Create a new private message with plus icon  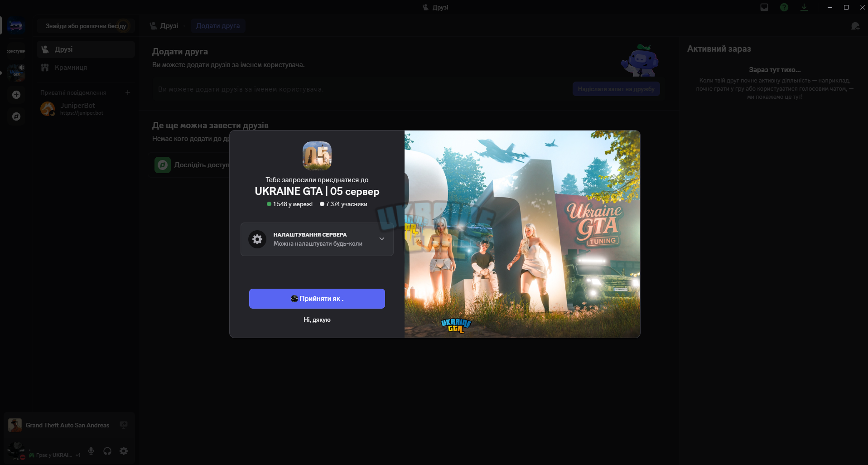point(128,92)
